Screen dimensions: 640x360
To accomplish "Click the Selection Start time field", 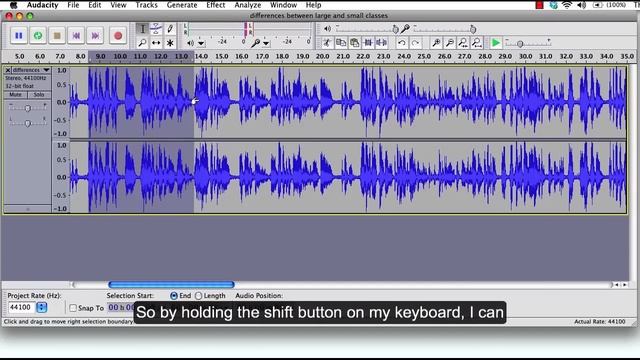I will [121, 307].
